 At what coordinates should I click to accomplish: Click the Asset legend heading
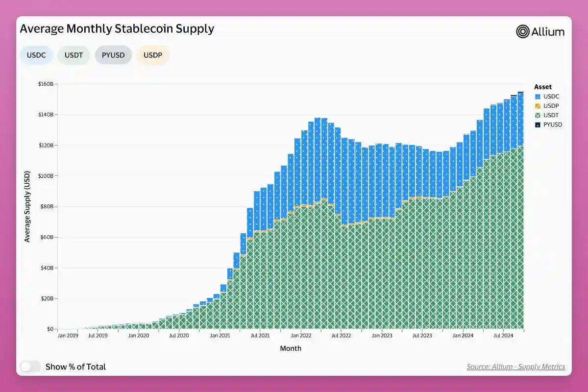pos(543,87)
